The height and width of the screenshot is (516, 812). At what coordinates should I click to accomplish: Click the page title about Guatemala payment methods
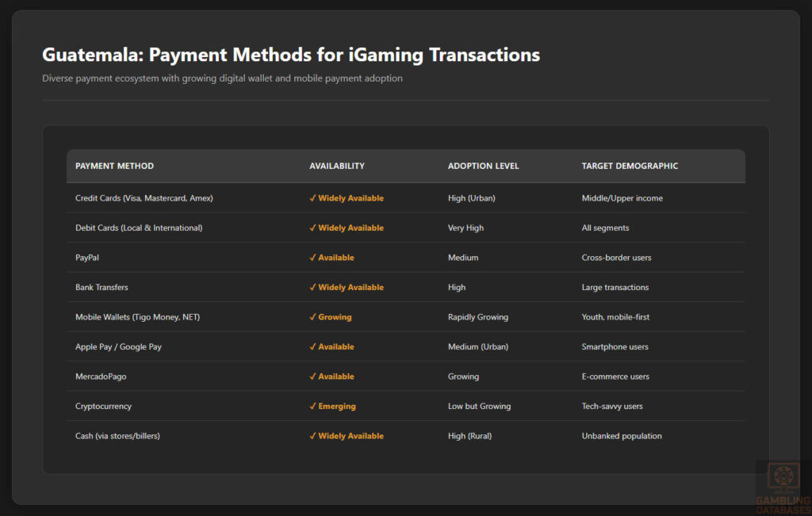click(290, 55)
